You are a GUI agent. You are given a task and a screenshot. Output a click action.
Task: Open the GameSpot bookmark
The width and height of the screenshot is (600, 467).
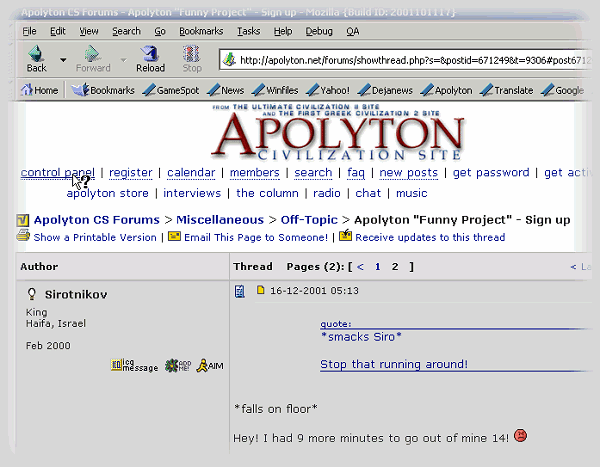(171, 90)
